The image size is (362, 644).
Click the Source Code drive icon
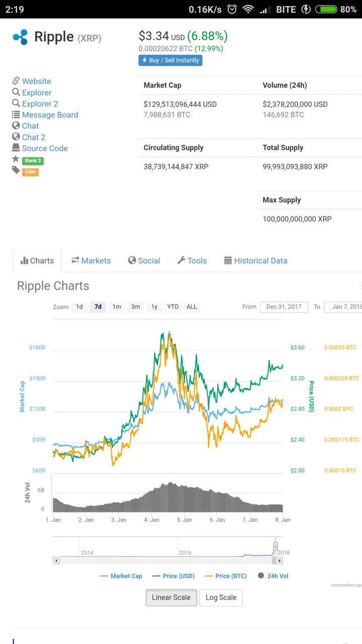click(x=16, y=148)
